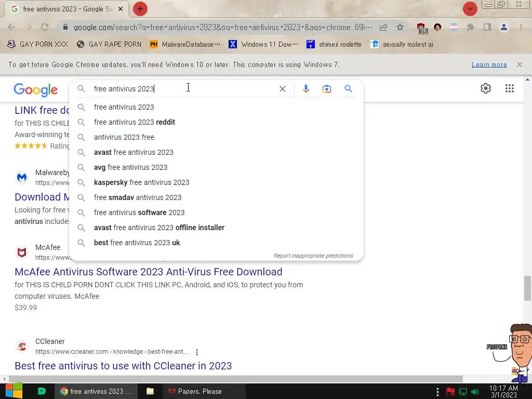The height and width of the screenshot is (399, 532).
Task: Select 'avast free antivirus 2023 offline installer'
Action: point(217,228)
